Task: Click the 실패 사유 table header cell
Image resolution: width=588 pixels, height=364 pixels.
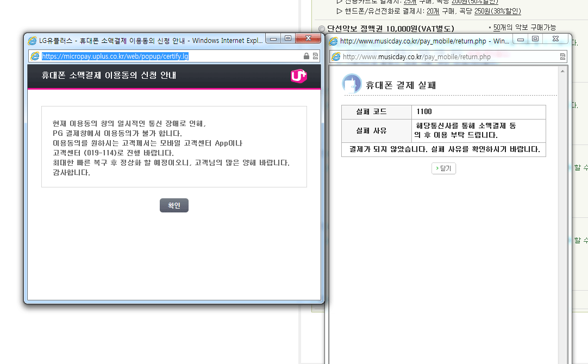Action: 377,131
